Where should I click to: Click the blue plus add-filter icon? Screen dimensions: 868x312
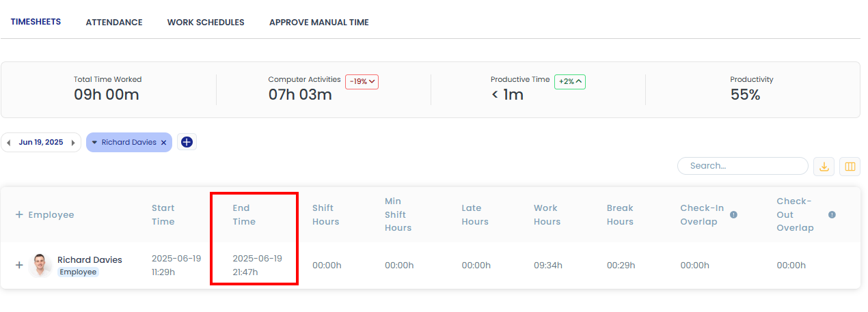(187, 142)
